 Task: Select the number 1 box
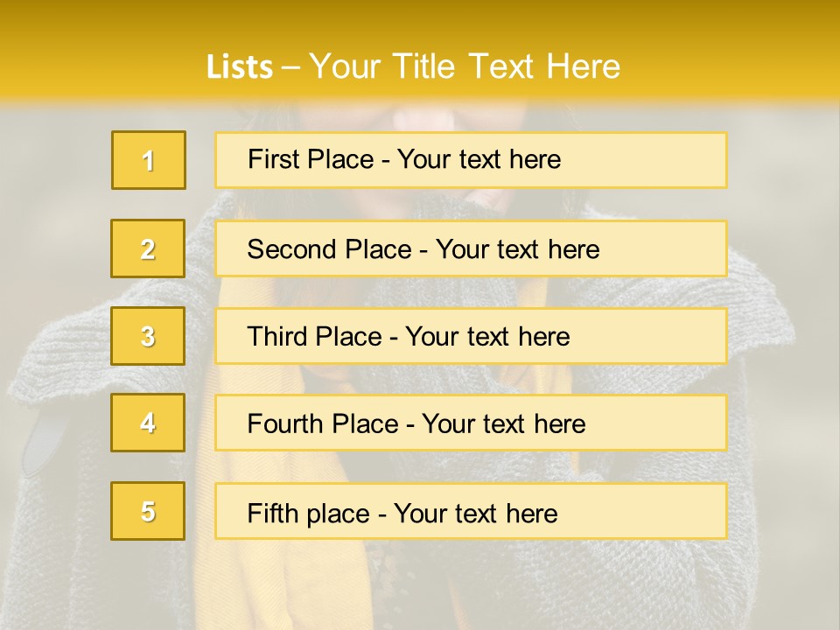[149, 160]
